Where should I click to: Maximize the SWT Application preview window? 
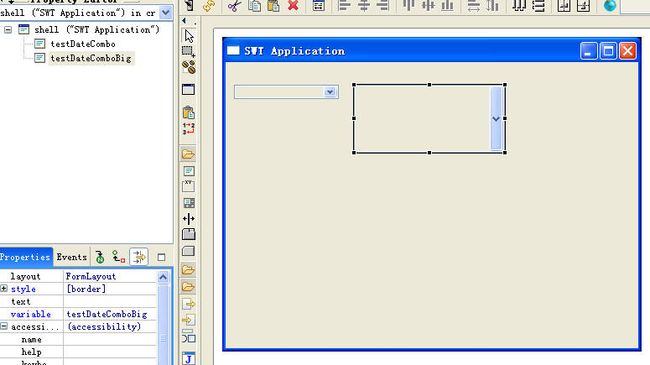point(608,51)
